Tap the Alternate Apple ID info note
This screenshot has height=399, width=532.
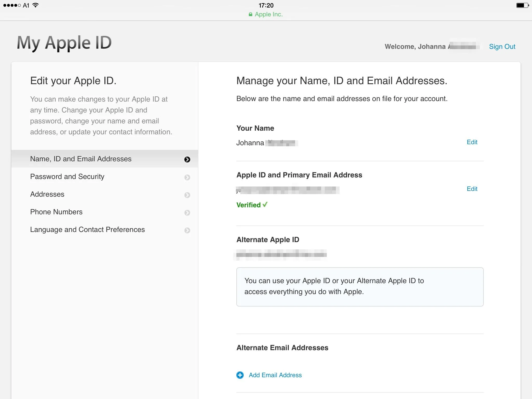tap(360, 287)
